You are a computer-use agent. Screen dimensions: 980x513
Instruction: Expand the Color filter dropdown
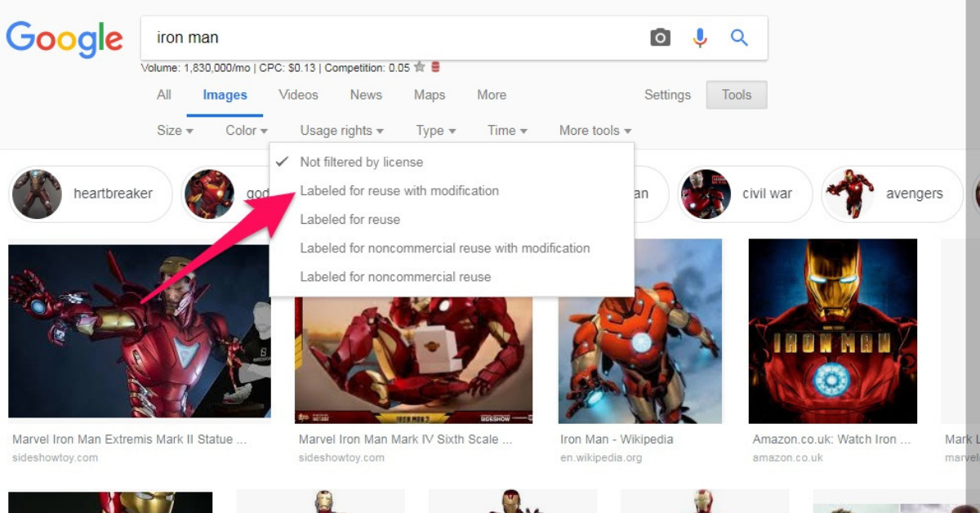pyautogui.click(x=247, y=131)
